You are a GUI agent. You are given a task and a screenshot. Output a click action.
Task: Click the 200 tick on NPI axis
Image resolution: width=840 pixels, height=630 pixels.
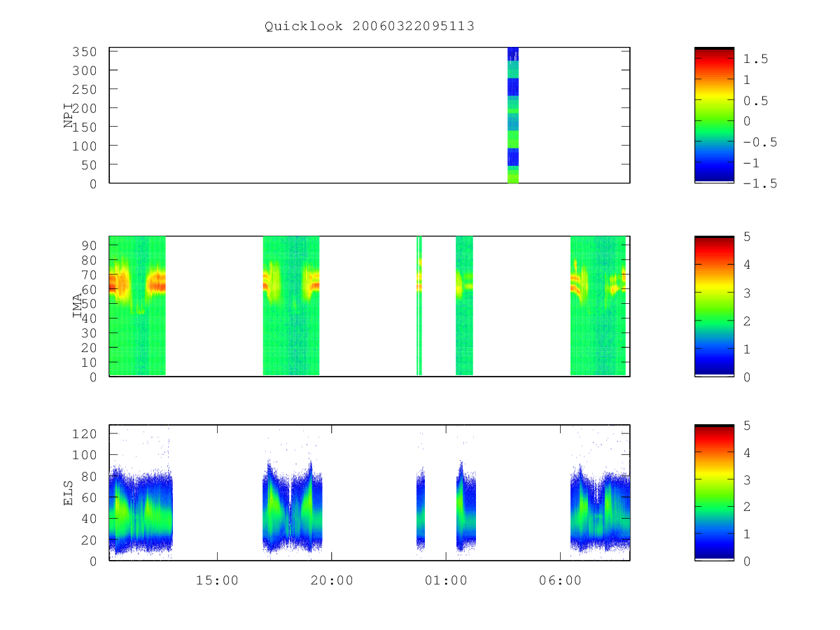coord(85,108)
